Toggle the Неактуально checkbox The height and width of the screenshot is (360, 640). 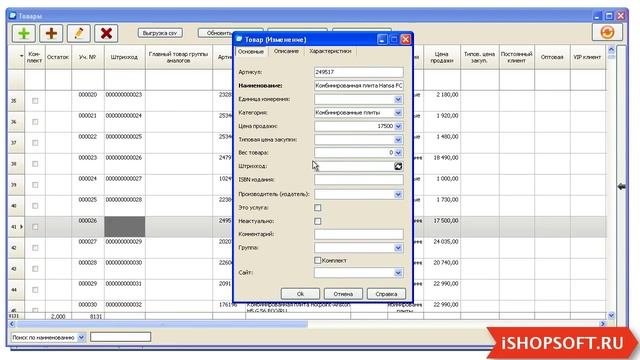318,221
